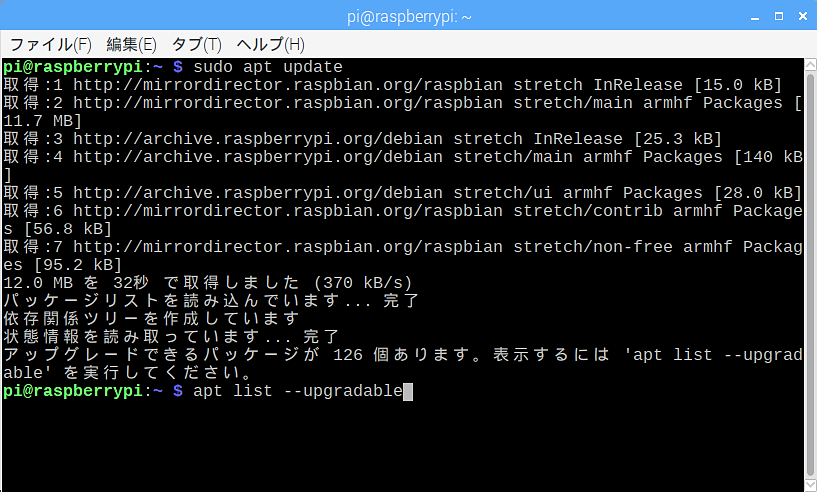Click the last pi@raspberrypi prompt
Screen dimensions: 817x492
(x=93, y=391)
